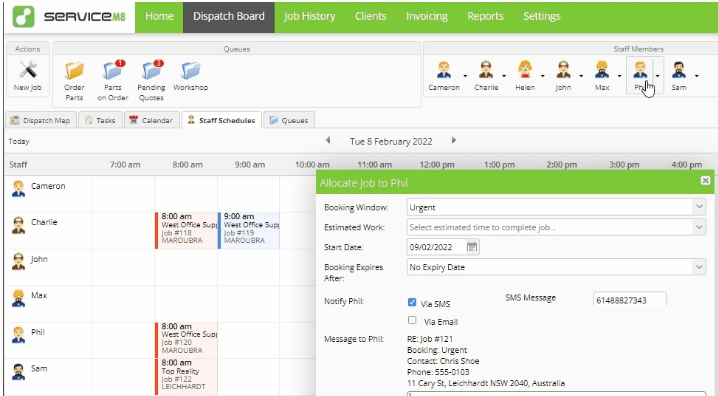The image size is (718, 396).
Task: Switch to the Calendar tab
Action: pyautogui.click(x=151, y=120)
